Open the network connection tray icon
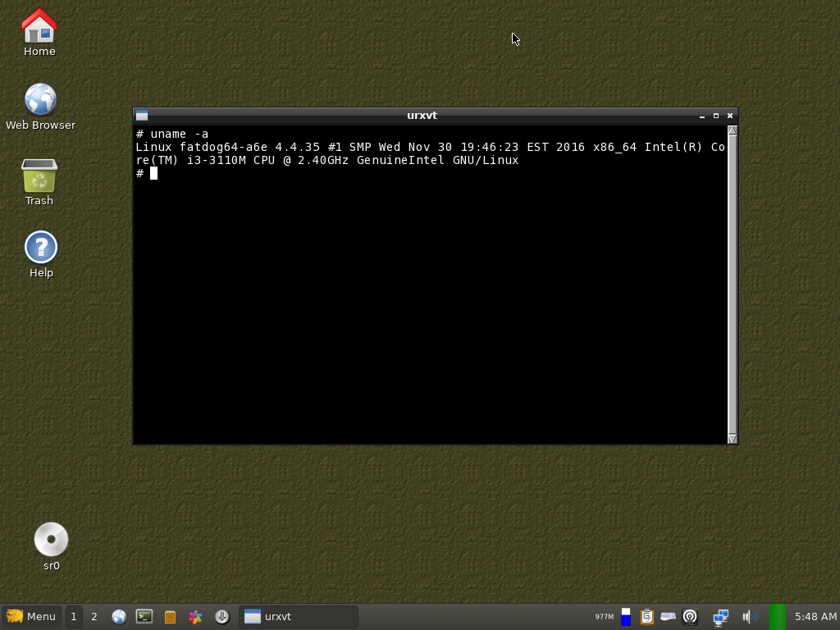The width and height of the screenshot is (840, 630). pos(720,617)
